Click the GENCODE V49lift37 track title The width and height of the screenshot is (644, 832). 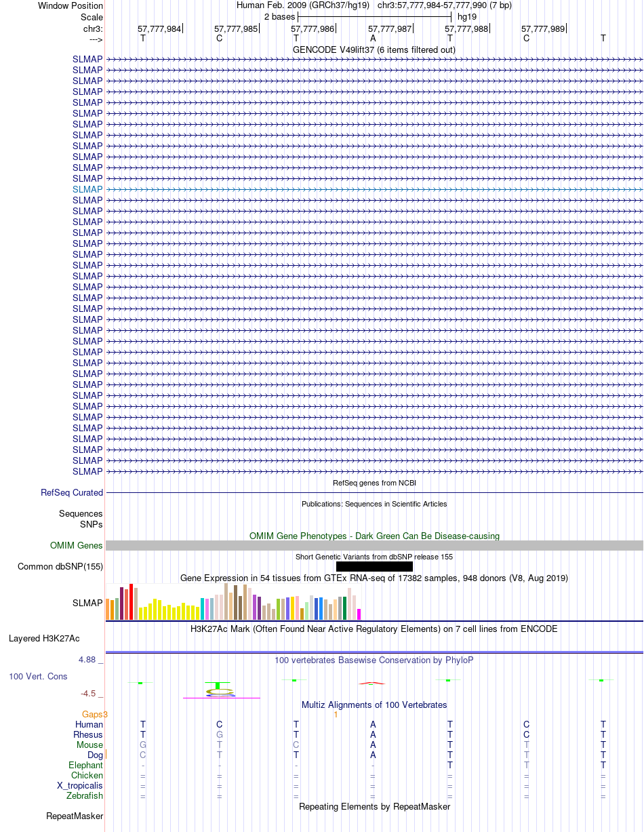click(374, 49)
